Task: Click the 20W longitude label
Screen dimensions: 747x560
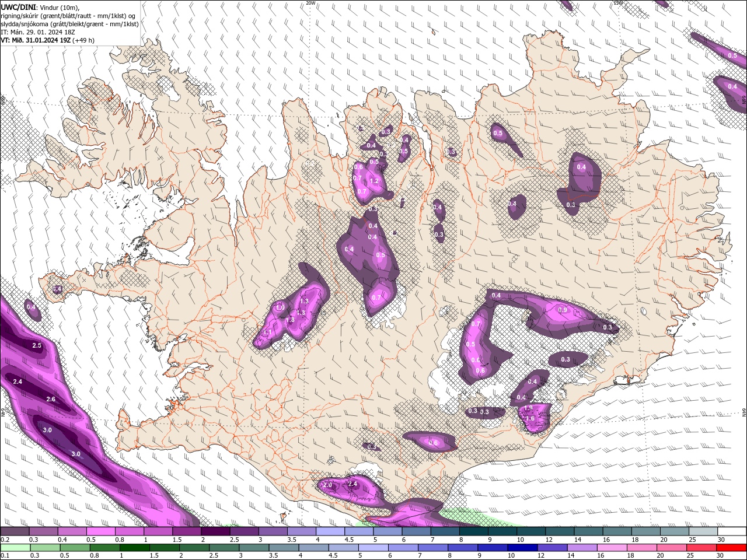Action: tap(310, 3)
